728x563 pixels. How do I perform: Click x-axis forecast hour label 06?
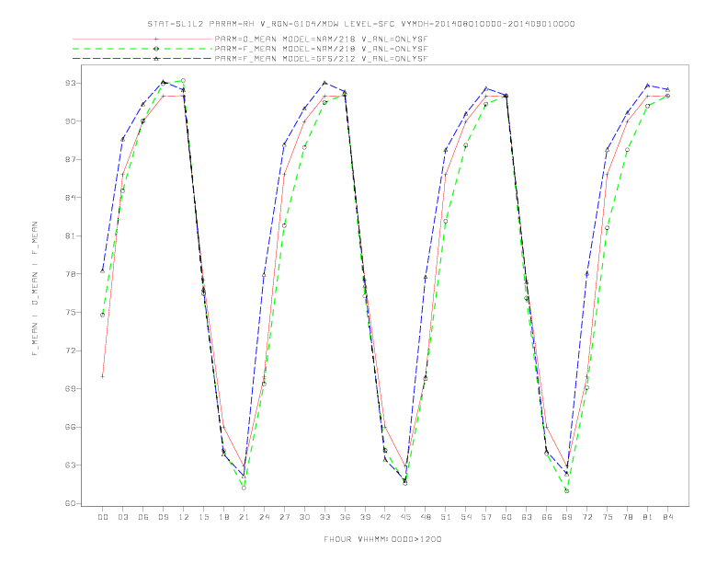coord(143,517)
